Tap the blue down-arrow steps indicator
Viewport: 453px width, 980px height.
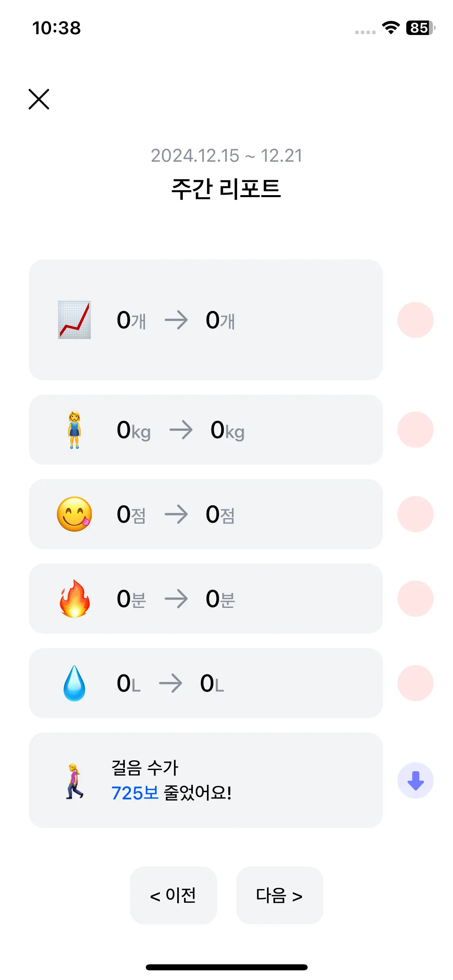coord(416,780)
